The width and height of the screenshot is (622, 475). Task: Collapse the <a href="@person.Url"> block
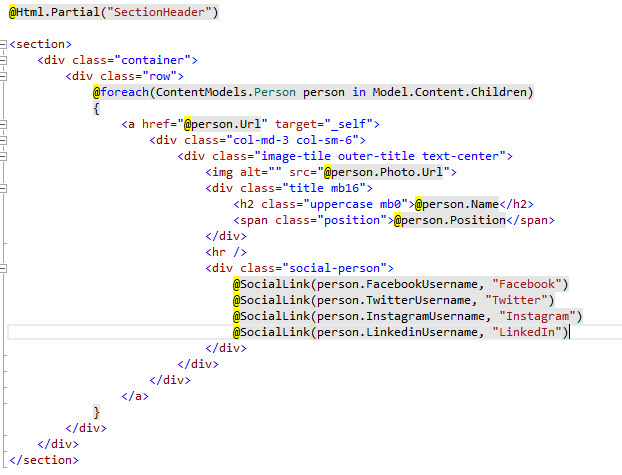3,124
